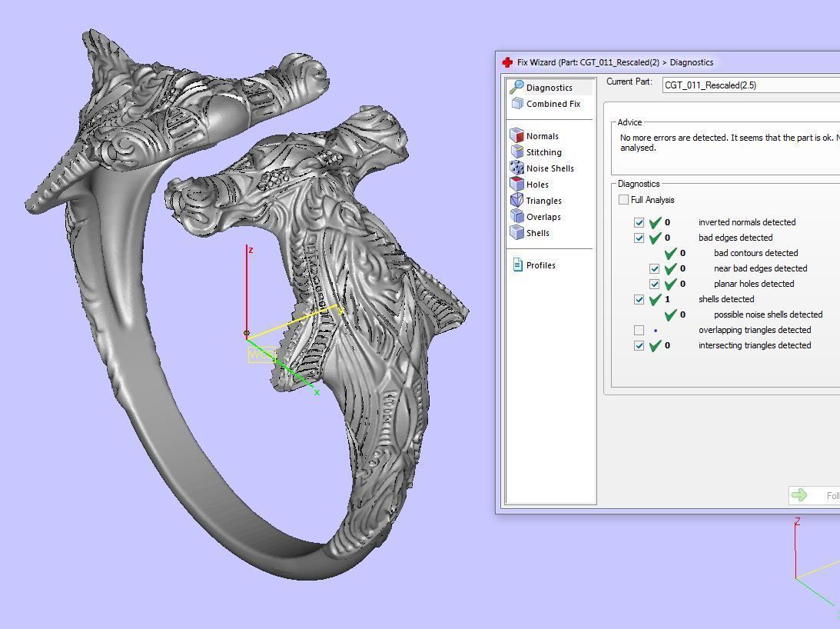The height and width of the screenshot is (629, 840).
Task: Click the 'bad contours detected' text
Action: point(756,252)
